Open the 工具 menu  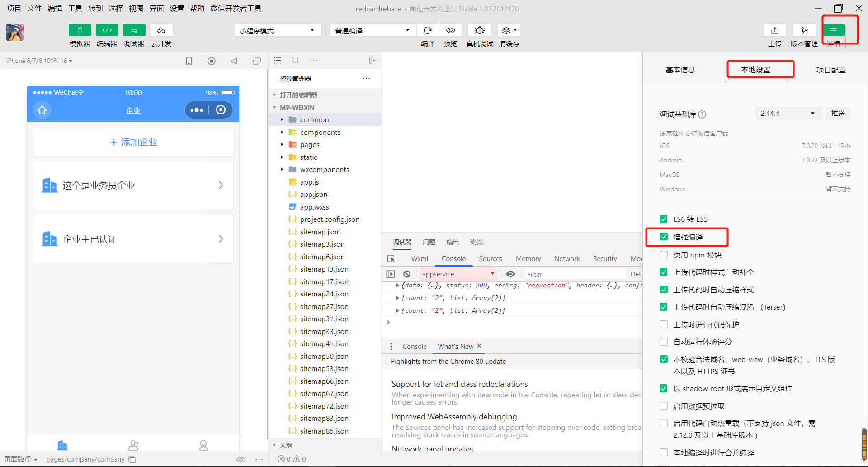coord(75,9)
